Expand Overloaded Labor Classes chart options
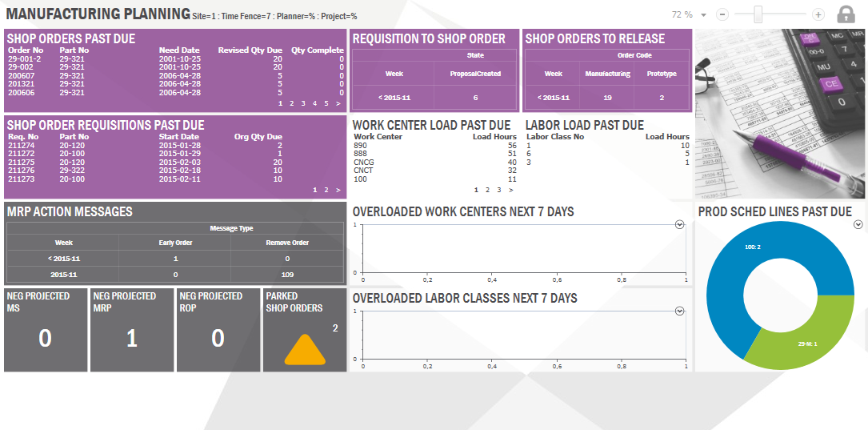This screenshot has height=430, width=868. 679,311
